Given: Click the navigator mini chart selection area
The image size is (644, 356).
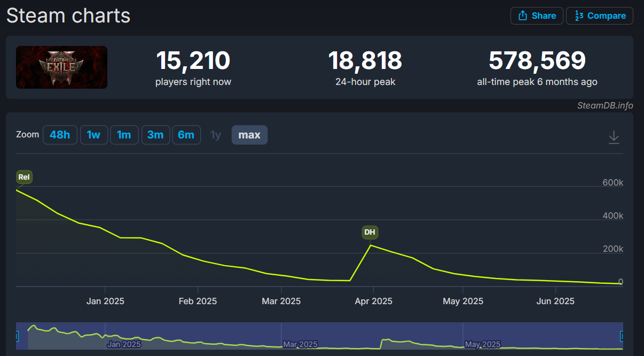Looking at the screenshot, I should pos(319,336).
